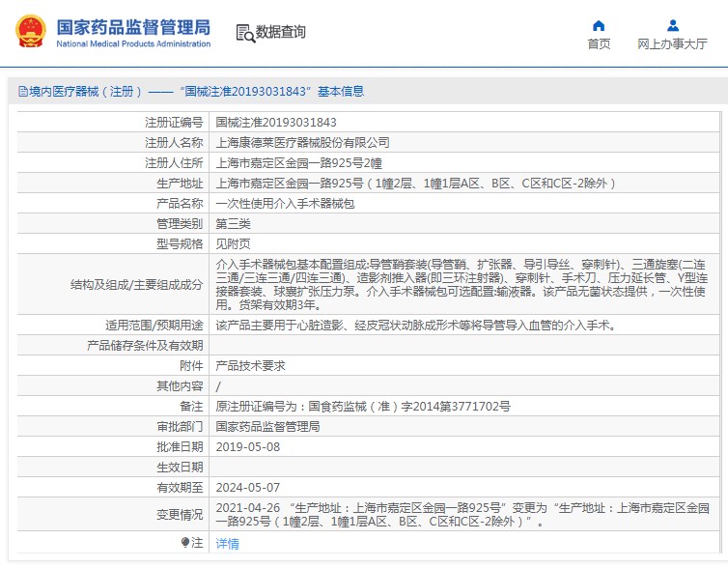Click the 网上办事大厅 user icon

[x=672, y=25]
